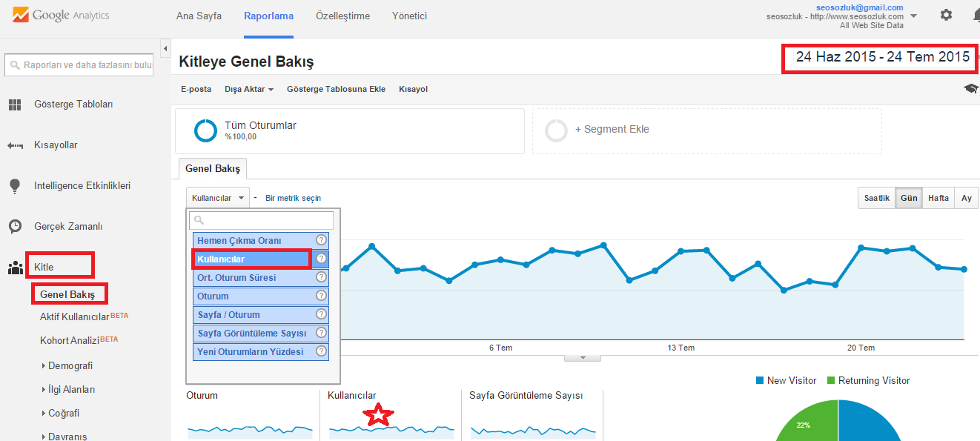Open the notifications bell icon
The width and height of the screenshot is (980, 441).
pos(976,15)
